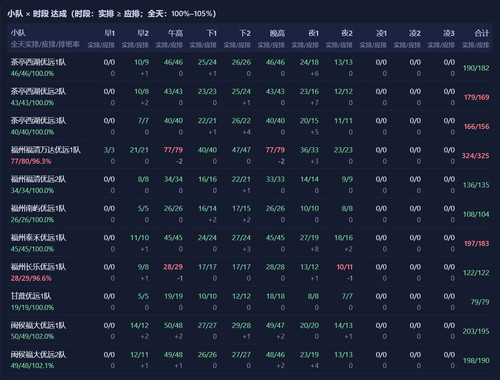Screen dimensions: 500x380
Task: Select team name 福州南屿优远1队
Action: pos(38,208)
